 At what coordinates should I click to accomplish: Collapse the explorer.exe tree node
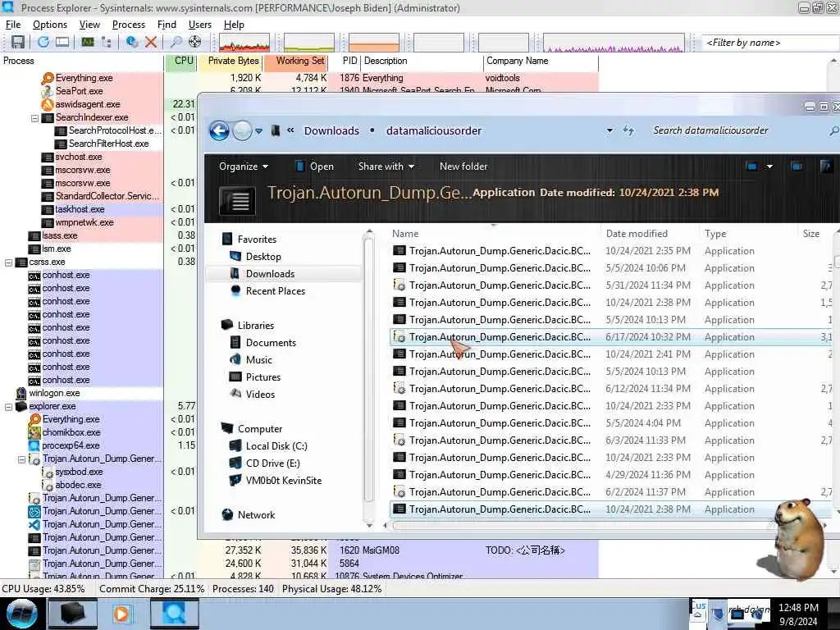[8, 407]
